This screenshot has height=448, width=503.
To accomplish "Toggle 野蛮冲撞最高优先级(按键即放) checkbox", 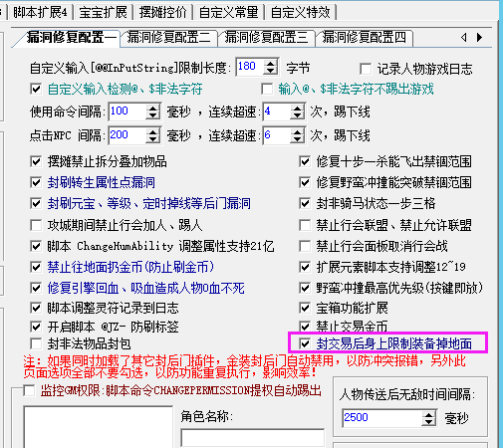I will (x=305, y=288).
